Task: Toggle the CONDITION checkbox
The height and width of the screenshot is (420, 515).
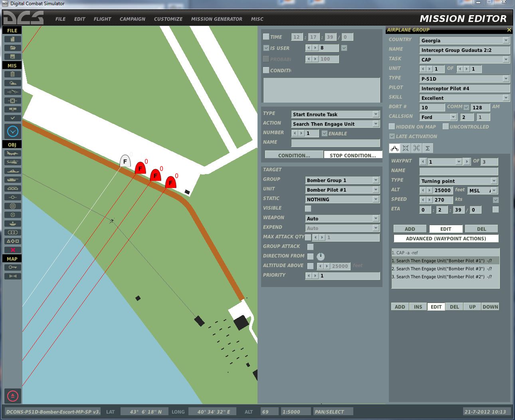Action: click(266, 70)
